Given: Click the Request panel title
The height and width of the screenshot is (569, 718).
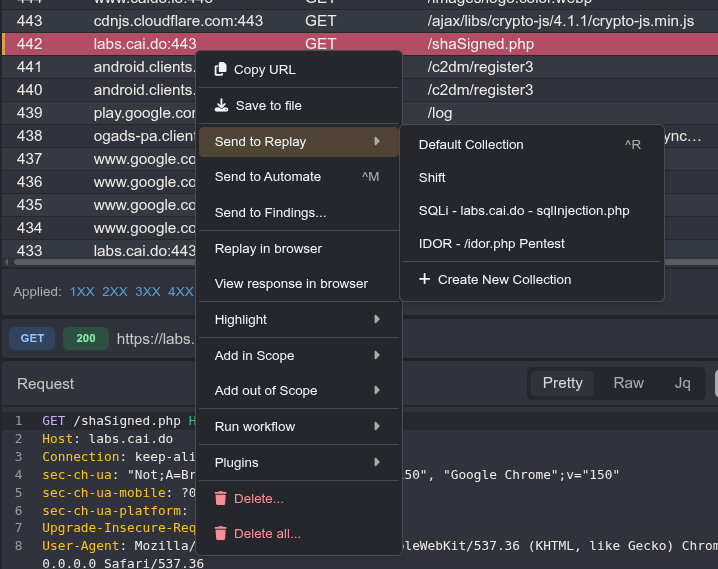Looking at the screenshot, I should coord(45,384).
